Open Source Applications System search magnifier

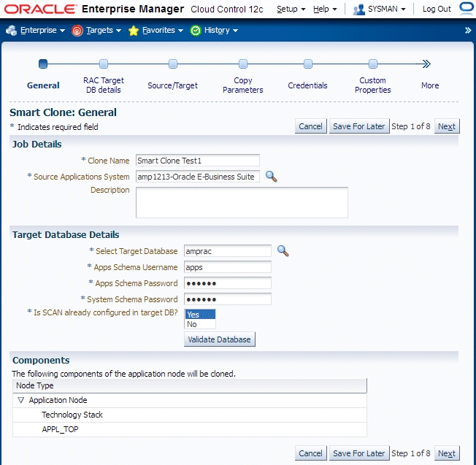click(271, 177)
